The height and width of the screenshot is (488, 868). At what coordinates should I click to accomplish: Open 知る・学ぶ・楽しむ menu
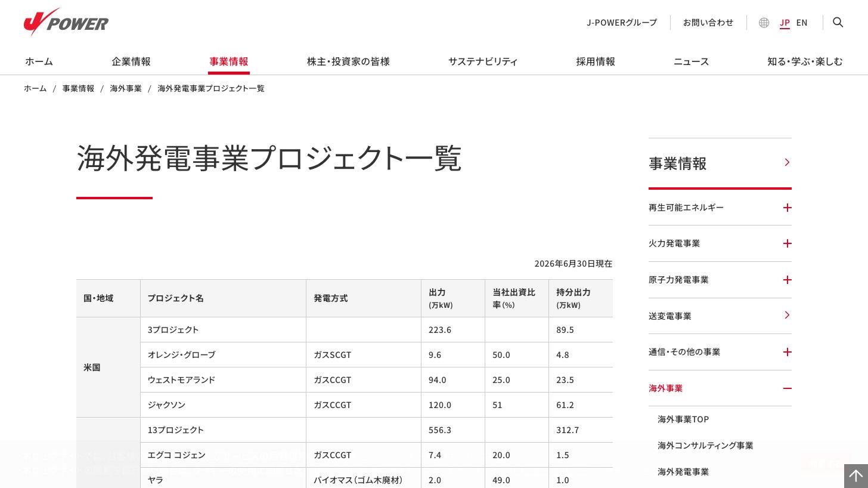pyautogui.click(x=805, y=61)
